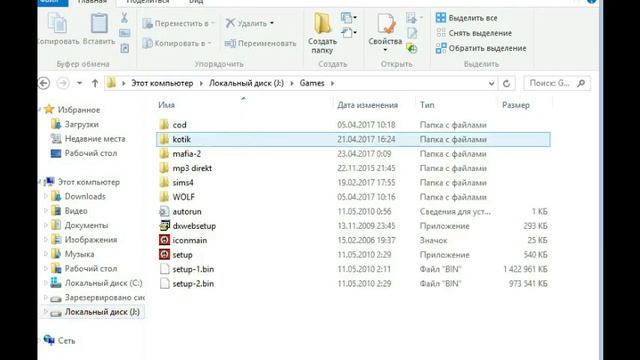Open the Easy access dropdown in Создать group
Image resolution: width=640 pixels, height=360 pixels.
[x=349, y=32]
